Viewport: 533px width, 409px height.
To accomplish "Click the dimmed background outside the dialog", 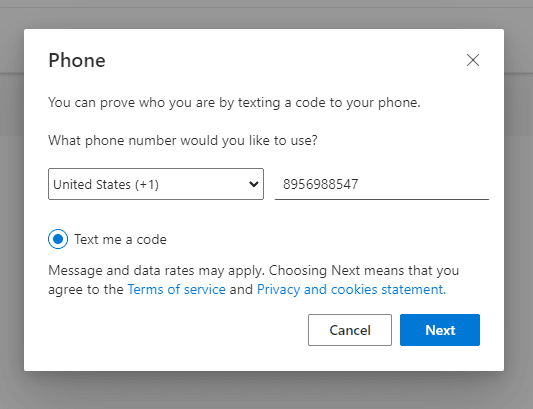I will (x=266, y=391).
